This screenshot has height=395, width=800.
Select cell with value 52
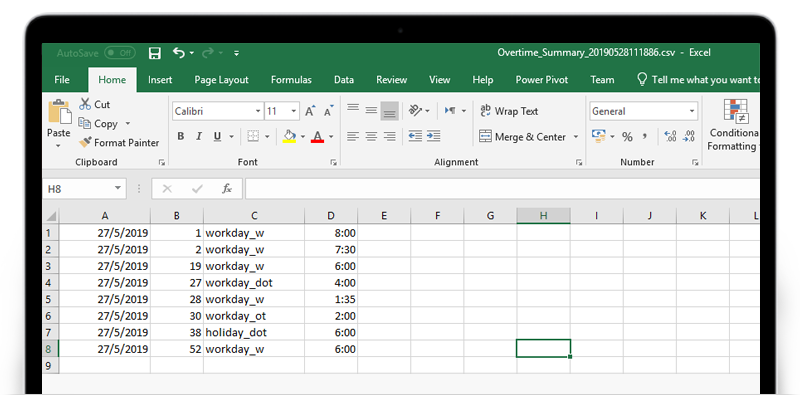[177, 349]
